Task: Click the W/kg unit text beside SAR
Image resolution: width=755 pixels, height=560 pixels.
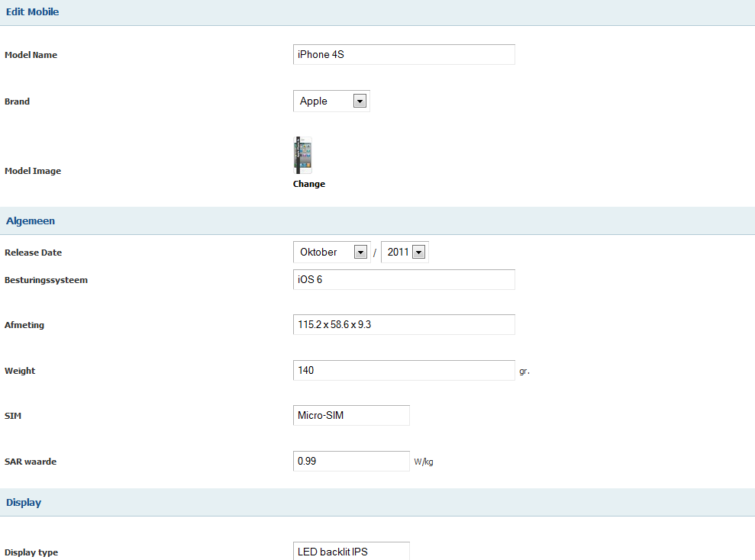Action: (424, 462)
